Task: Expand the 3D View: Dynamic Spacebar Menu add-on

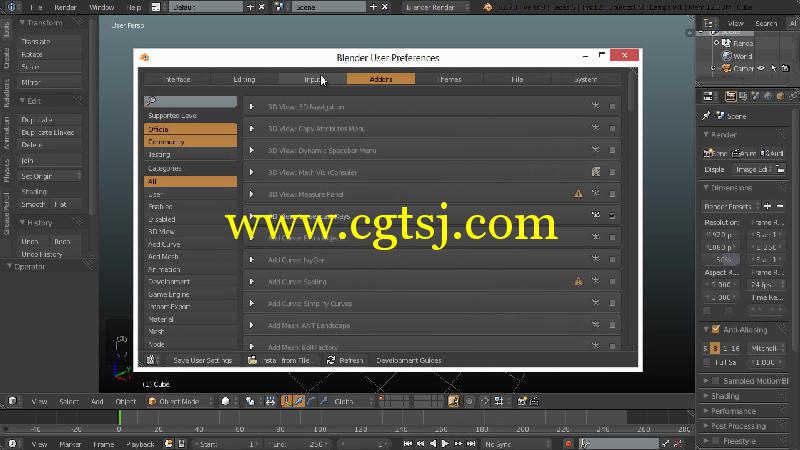Action: [252, 151]
